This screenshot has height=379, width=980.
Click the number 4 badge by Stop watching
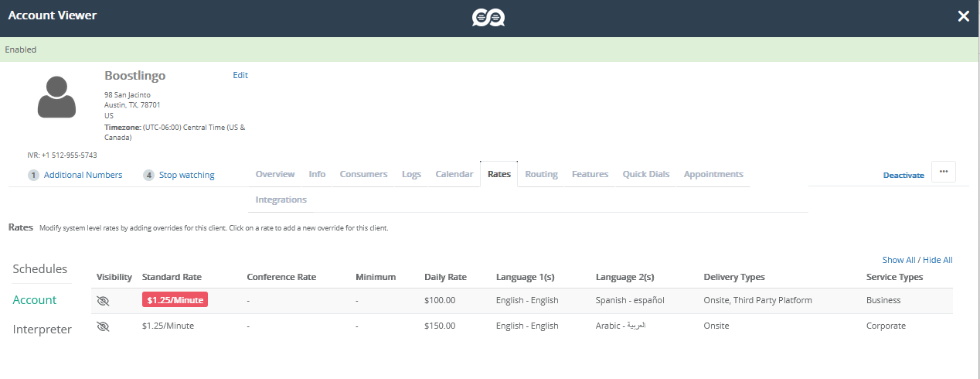tap(148, 175)
